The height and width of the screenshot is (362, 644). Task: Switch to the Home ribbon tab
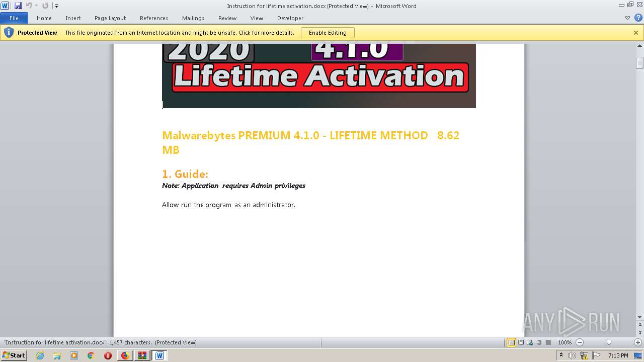coord(44,18)
